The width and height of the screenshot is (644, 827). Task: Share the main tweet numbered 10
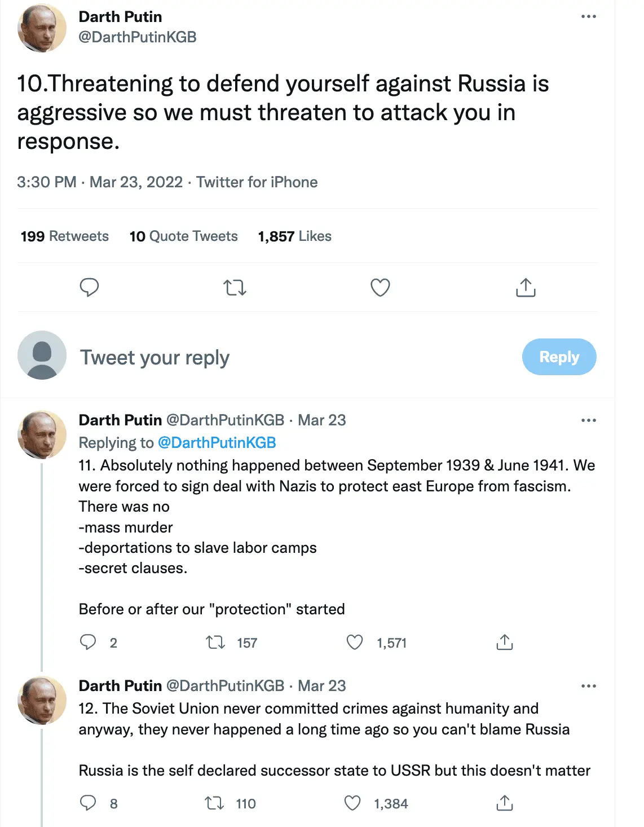coord(526,288)
